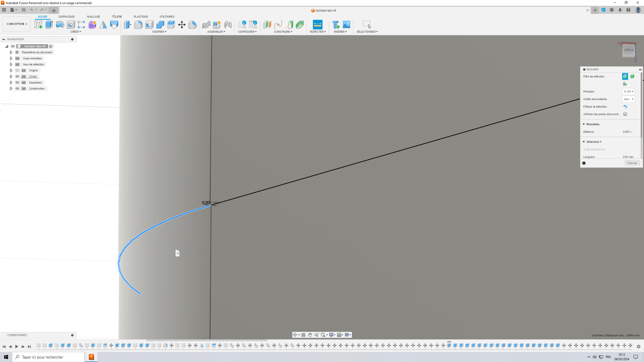
Task: Click the ViewCube AVANT face
Action: 629,50
